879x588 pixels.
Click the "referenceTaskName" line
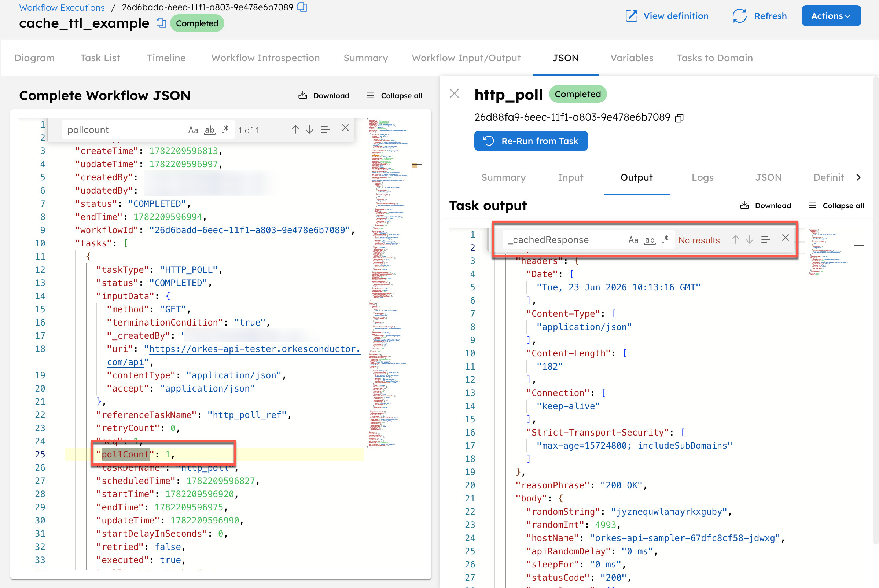tap(194, 415)
